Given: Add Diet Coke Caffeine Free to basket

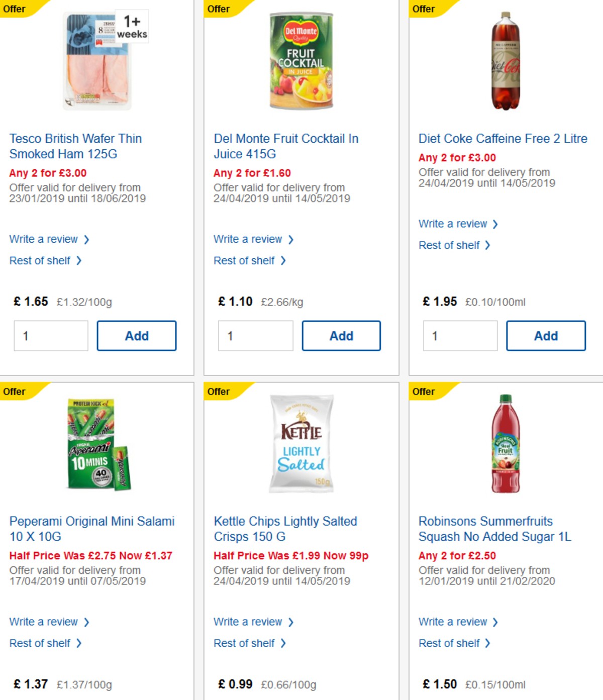Looking at the screenshot, I should click(546, 336).
